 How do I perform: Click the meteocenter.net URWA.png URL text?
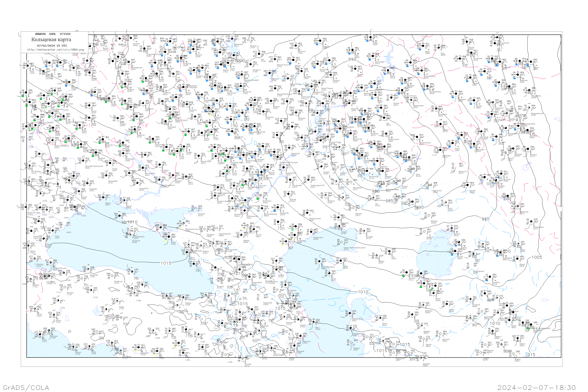(x=55, y=50)
